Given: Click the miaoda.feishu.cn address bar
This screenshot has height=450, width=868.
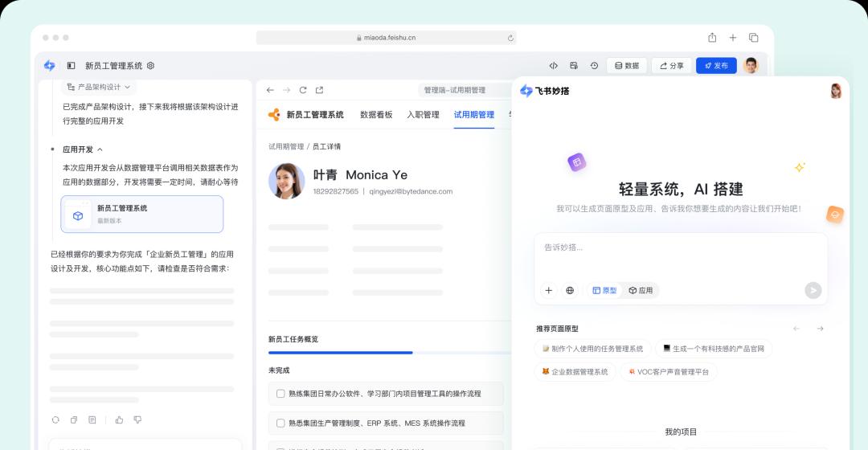Looking at the screenshot, I should (386, 38).
